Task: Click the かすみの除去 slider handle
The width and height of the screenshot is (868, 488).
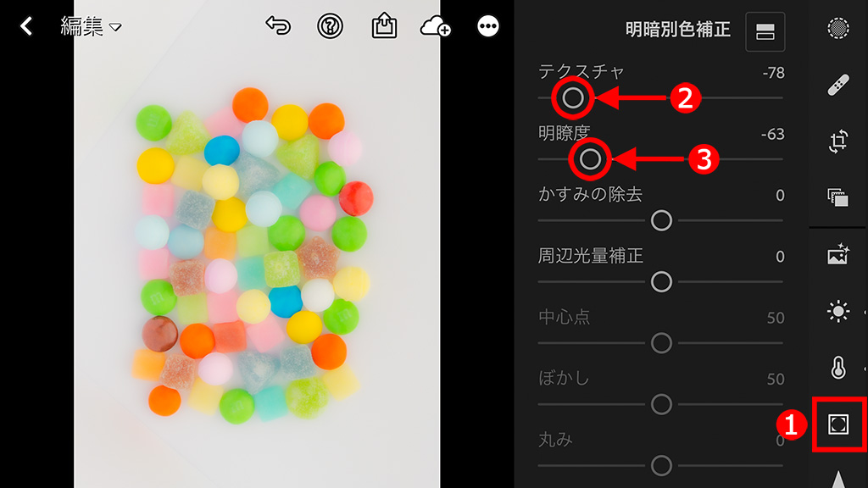Action: click(x=661, y=221)
